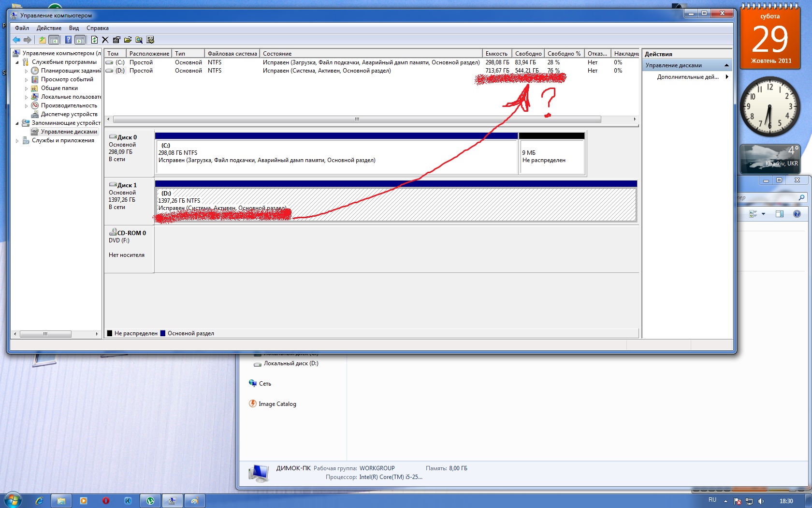Click the tree pane horizontal scrollbar
The width and height of the screenshot is (812, 508).
[x=45, y=334]
